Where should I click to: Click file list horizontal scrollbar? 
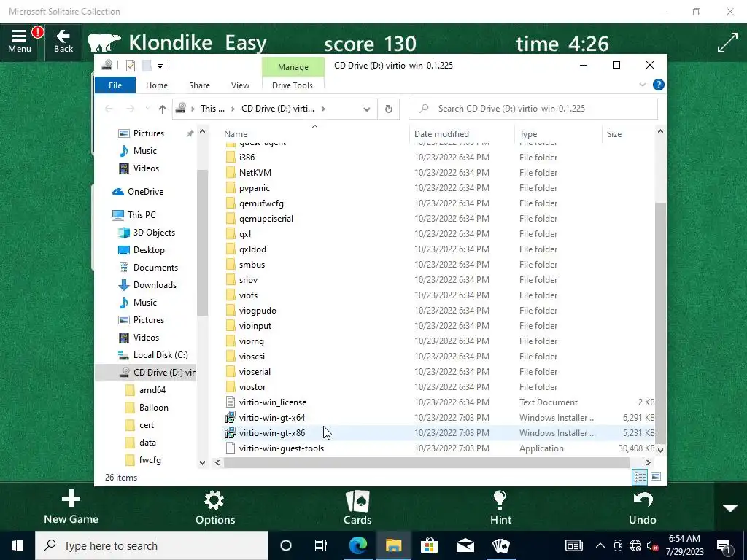426,462
